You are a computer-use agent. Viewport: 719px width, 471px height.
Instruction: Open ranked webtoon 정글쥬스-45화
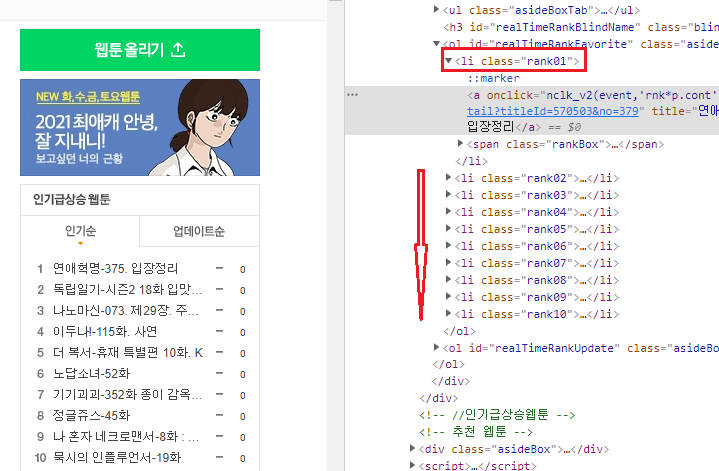91,416
